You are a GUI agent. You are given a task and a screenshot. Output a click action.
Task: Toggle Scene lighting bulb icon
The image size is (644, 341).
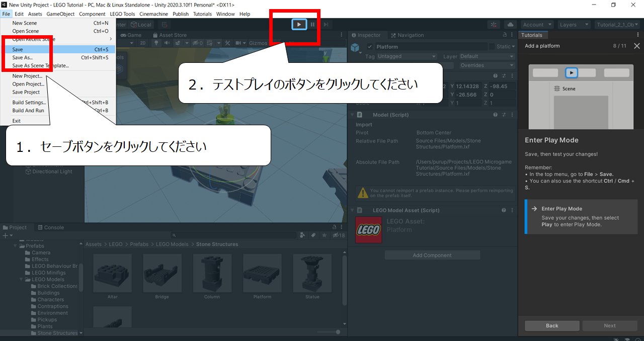click(156, 43)
